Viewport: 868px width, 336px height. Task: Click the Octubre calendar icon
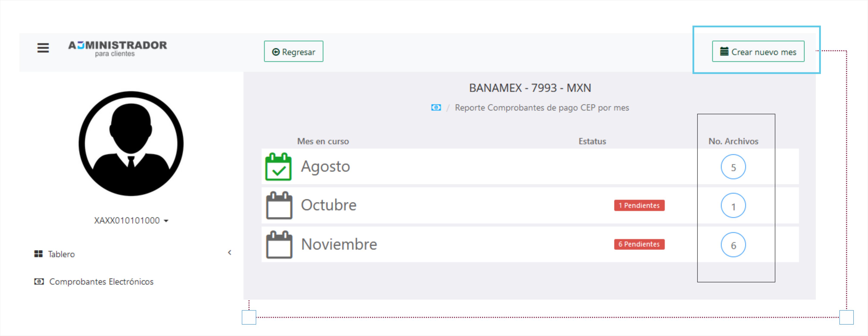pos(279,205)
